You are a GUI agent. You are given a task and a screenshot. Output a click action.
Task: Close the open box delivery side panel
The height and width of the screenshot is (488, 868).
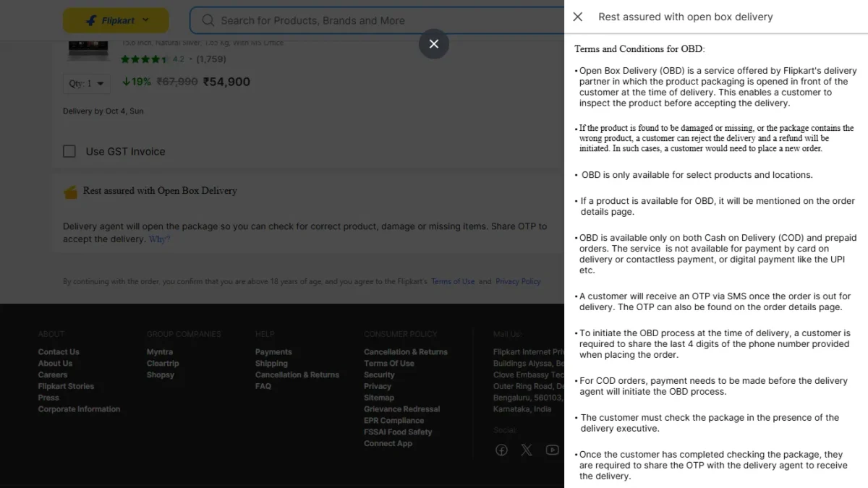tap(577, 17)
